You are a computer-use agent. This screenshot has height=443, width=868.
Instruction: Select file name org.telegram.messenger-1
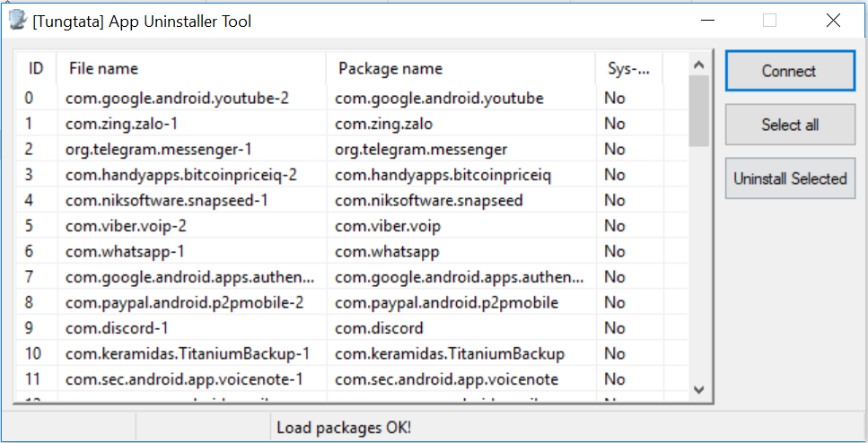(159, 150)
